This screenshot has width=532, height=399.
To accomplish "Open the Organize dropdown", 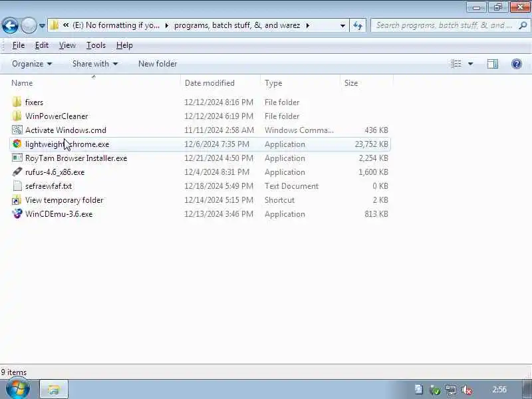I will 32,64.
